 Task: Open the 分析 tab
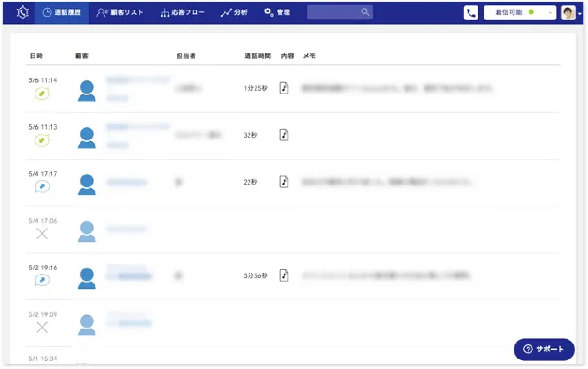[x=234, y=12]
